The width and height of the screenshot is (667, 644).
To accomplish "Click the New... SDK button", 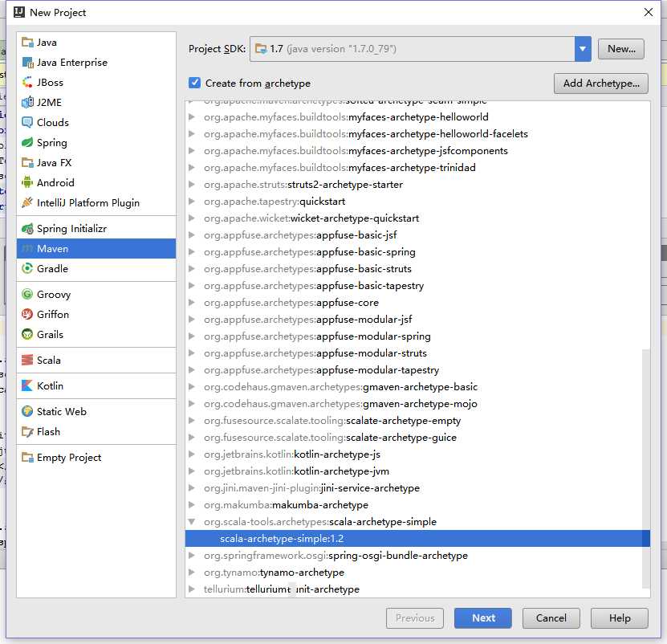I will click(x=621, y=49).
